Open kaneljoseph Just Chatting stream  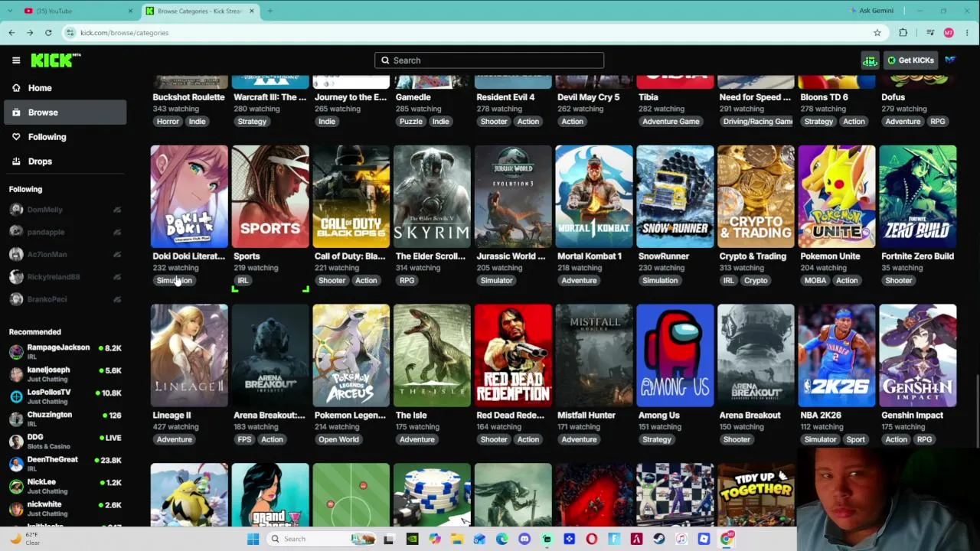pos(64,373)
